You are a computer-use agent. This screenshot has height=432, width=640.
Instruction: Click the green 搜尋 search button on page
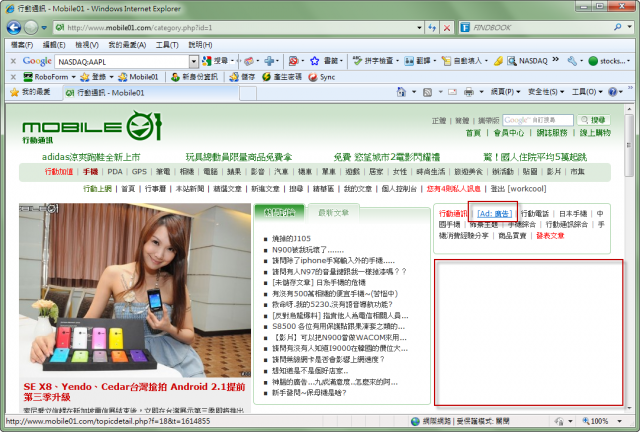[x=593, y=120]
